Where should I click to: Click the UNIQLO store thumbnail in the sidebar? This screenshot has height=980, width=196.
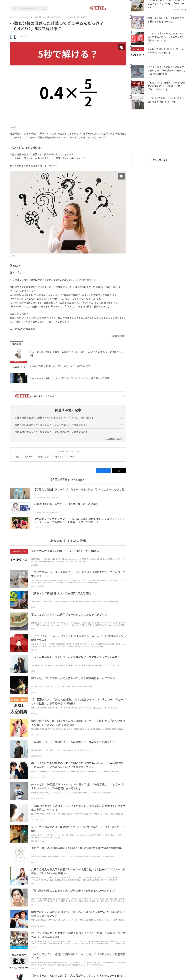138,38
